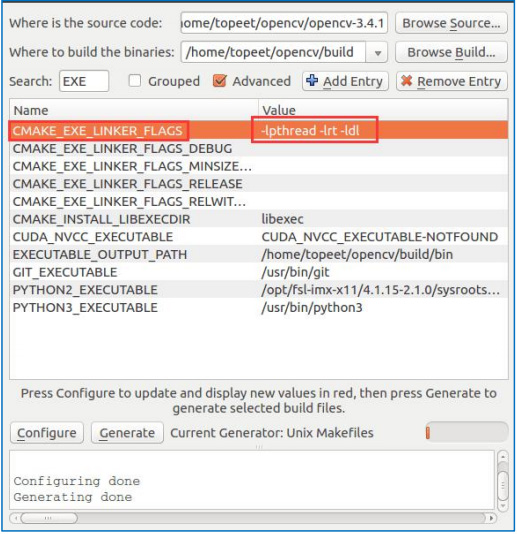Click Browse Source button
This screenshot has width=517, height=534.
tap(451, 23)
